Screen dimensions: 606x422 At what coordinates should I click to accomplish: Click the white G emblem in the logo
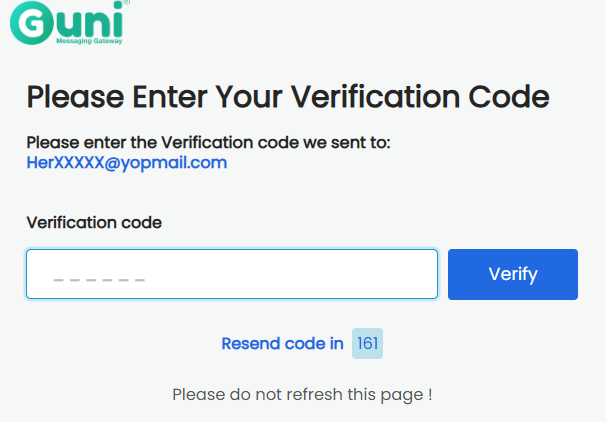point(32,22)
